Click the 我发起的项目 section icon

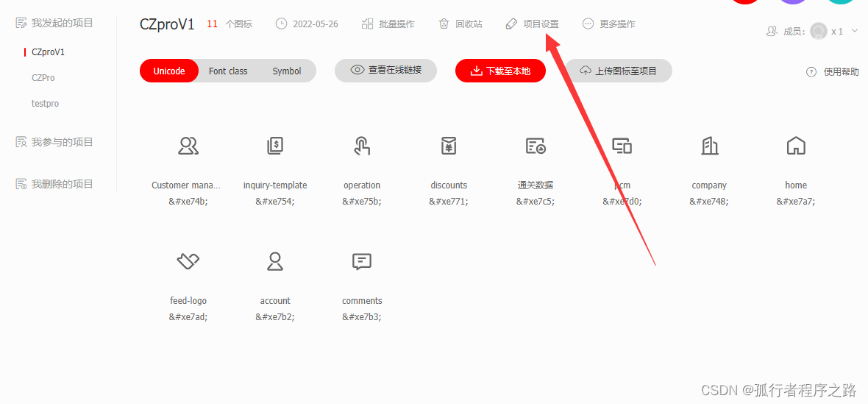click(x=21, y=24)
